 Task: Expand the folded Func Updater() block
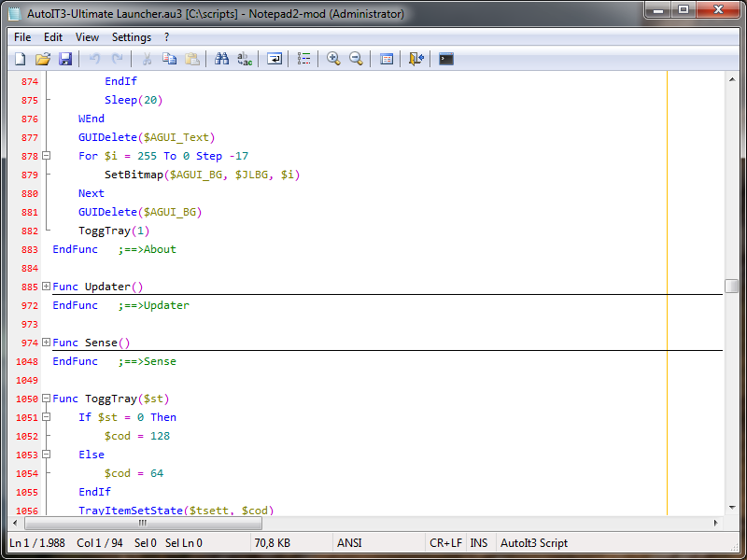[x=46, y=287]
